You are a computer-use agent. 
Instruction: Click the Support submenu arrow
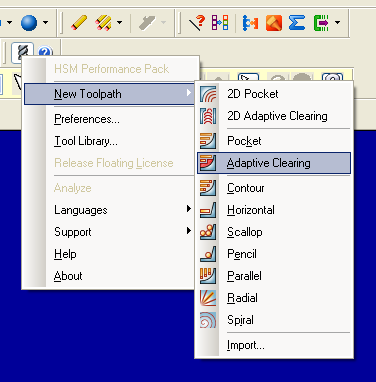(189, 231)
